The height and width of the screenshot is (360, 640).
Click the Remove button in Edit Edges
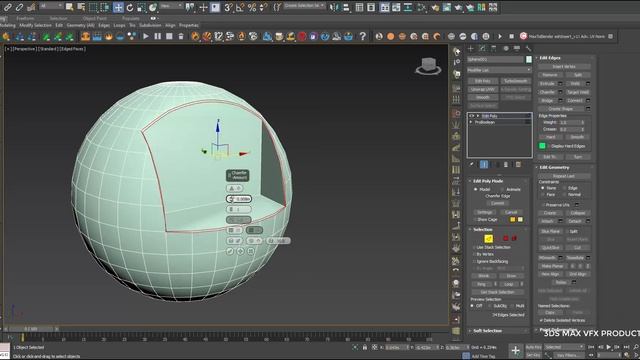pyautogui.click(x=550, y=75)
